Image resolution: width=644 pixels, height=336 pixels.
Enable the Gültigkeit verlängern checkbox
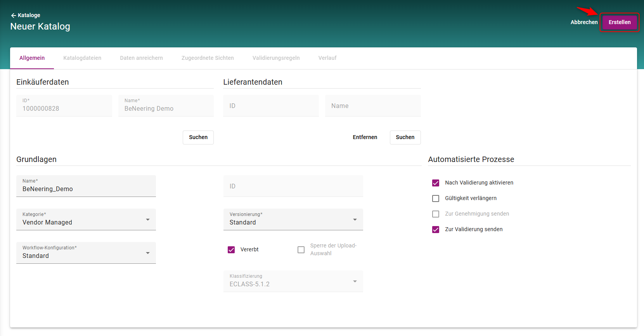point(436,198)
